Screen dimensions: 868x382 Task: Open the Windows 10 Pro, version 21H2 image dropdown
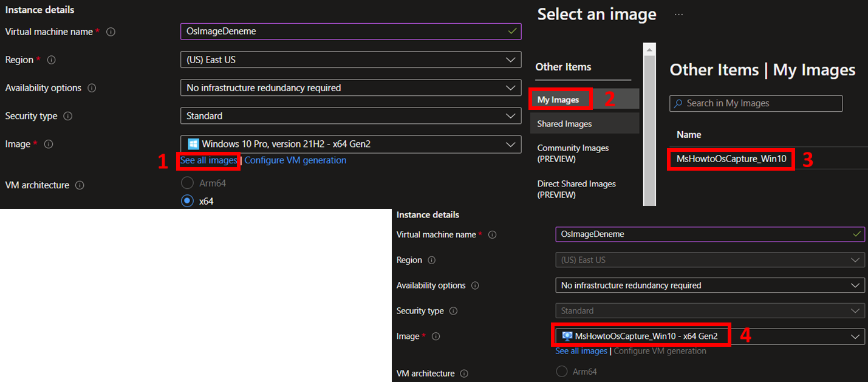tap(350, 144)
